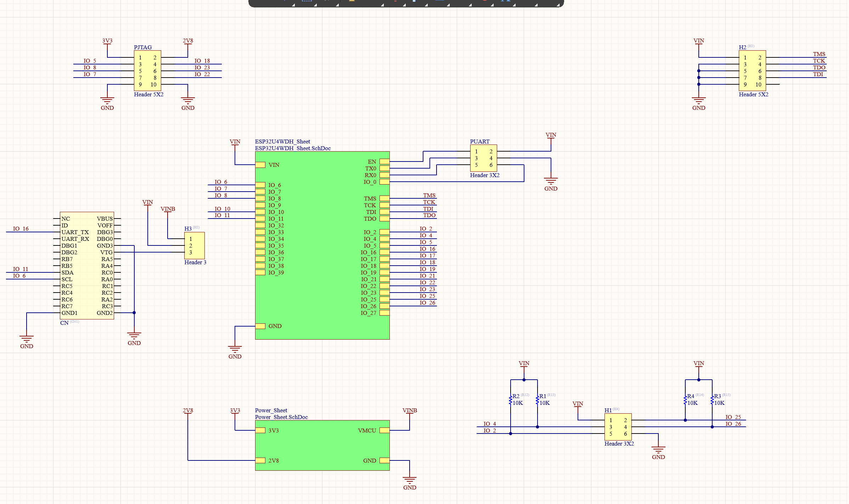Select the H1 Header 3X2 component

pyautogui.click(x=618, y=427)
